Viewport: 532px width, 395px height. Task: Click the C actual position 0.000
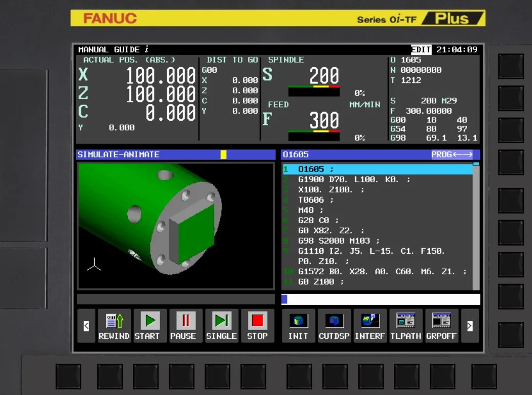point(171,113)
